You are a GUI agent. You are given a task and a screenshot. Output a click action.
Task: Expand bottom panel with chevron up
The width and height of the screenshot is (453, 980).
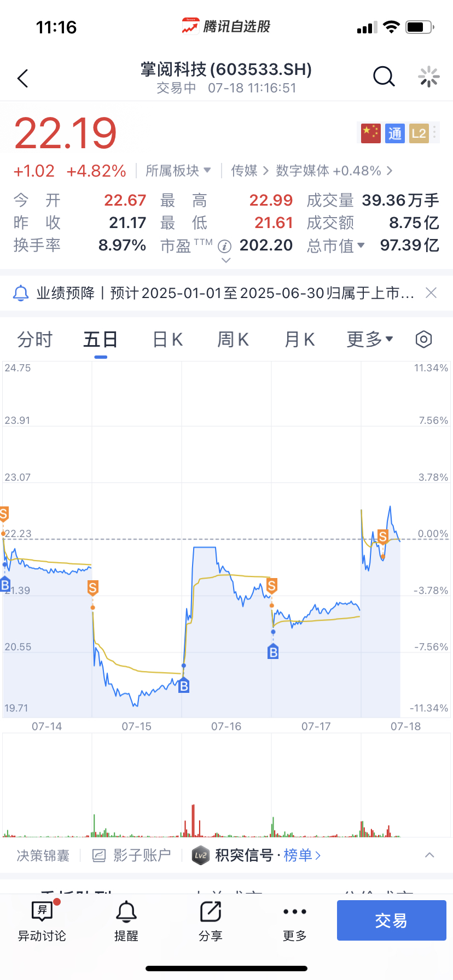pos(429,855)
